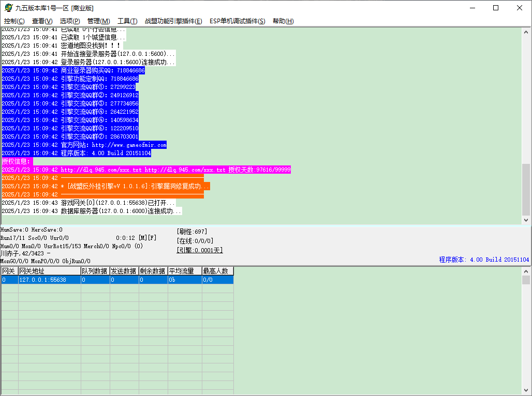This screenshot has width=532, height=396.
Task: Click the 川赤子,42/3423 status text
Action: point(25,253)
